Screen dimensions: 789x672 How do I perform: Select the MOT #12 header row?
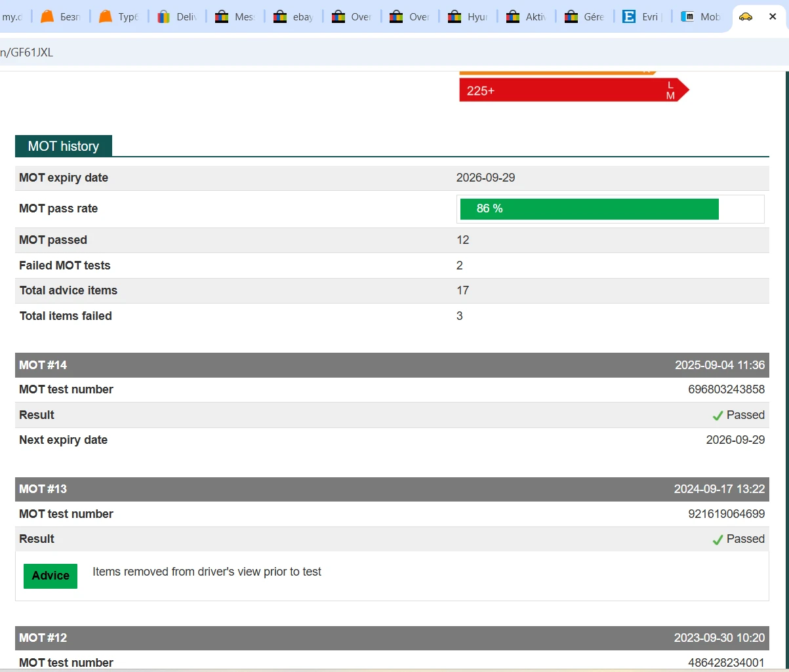click(392, 638)
